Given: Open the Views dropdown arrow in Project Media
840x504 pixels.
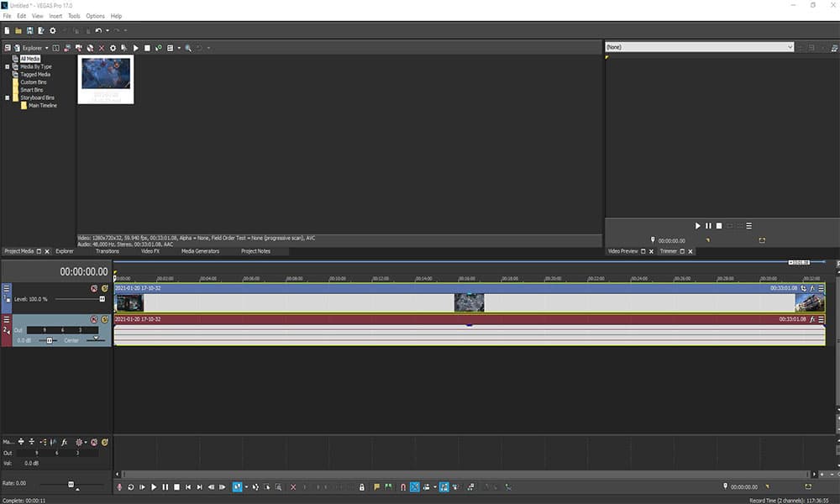Looking at the screenshot, I should point(179,48).
